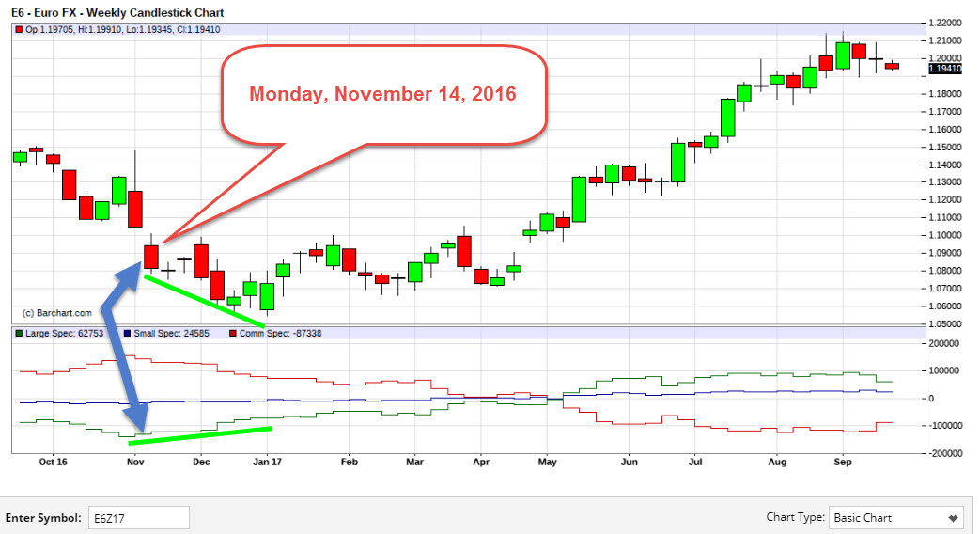Click the Large Spec: 62753 label
Viewport: 980px width, 534px height.
(x=65, y=334)
